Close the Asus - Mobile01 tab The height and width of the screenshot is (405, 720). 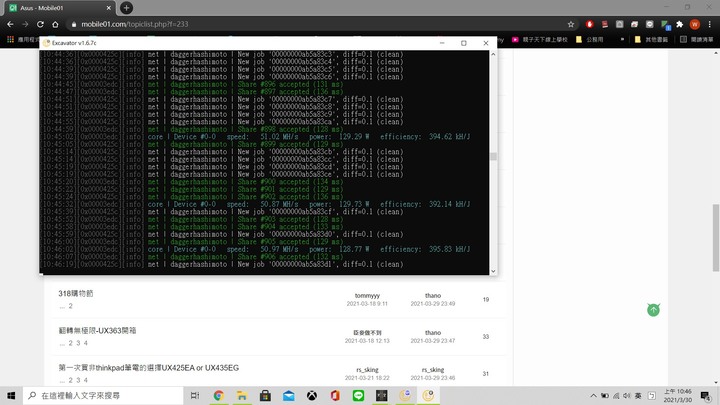pyautogui.click(x=108, y=8)
